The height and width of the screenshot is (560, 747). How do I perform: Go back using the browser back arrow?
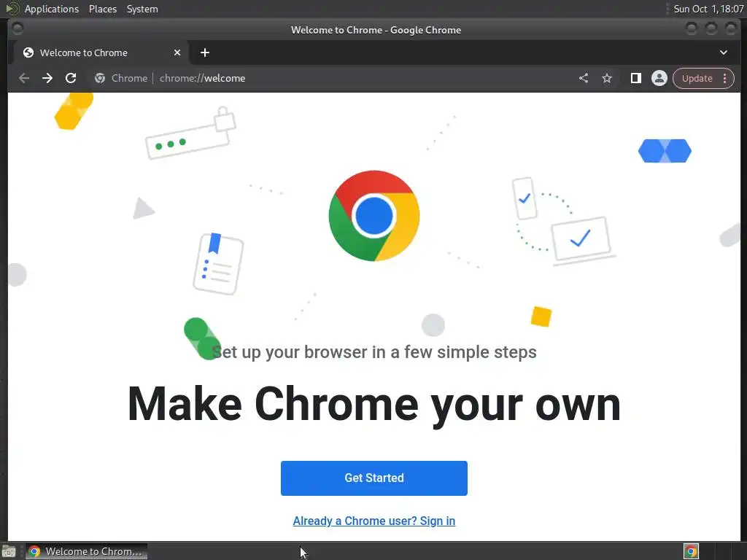(x=24, y=78)
